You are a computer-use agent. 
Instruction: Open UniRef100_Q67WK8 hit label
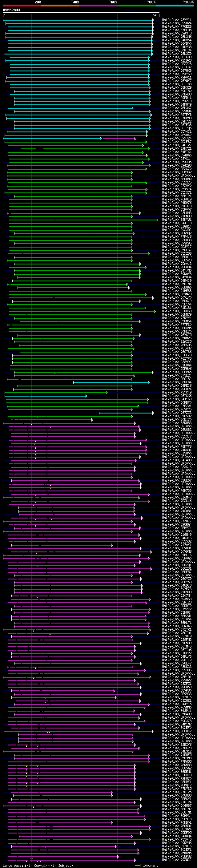point(177,71)
